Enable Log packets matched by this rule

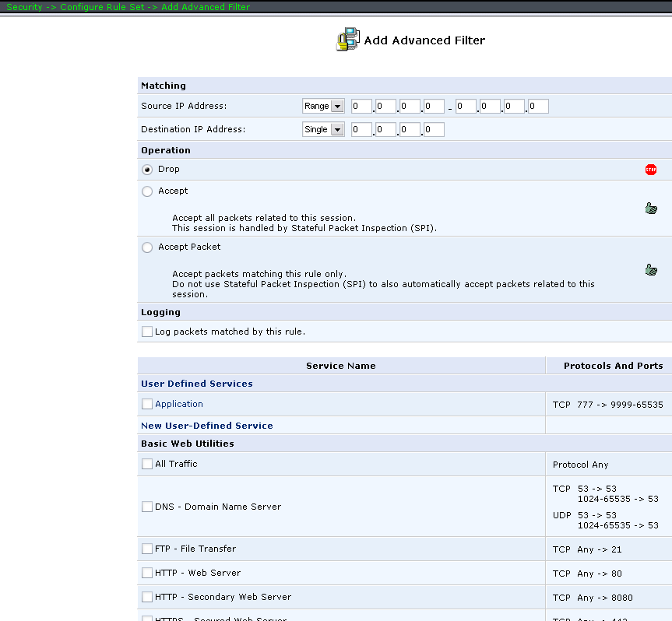[147, 332]
